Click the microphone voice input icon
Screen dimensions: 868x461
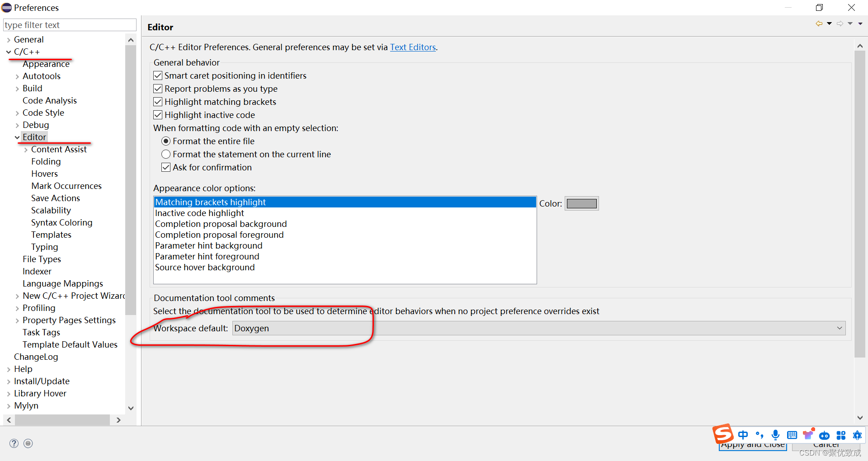click(x=775, y=435)
